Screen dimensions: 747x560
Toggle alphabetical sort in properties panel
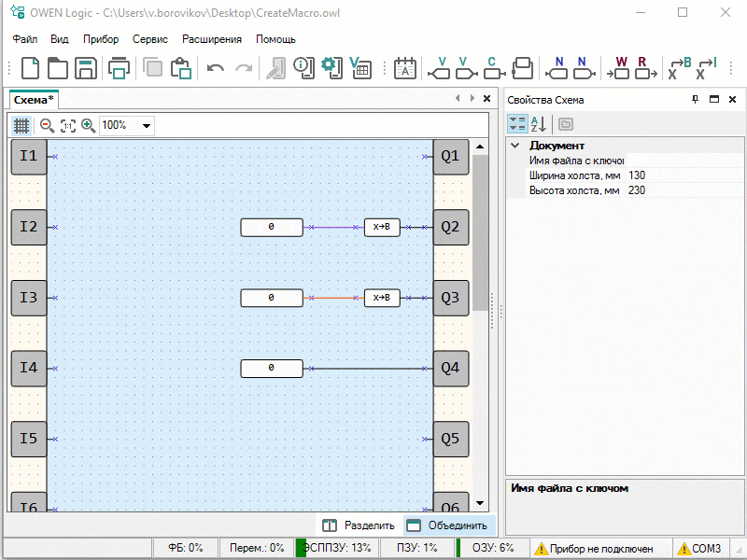(538, 123)
